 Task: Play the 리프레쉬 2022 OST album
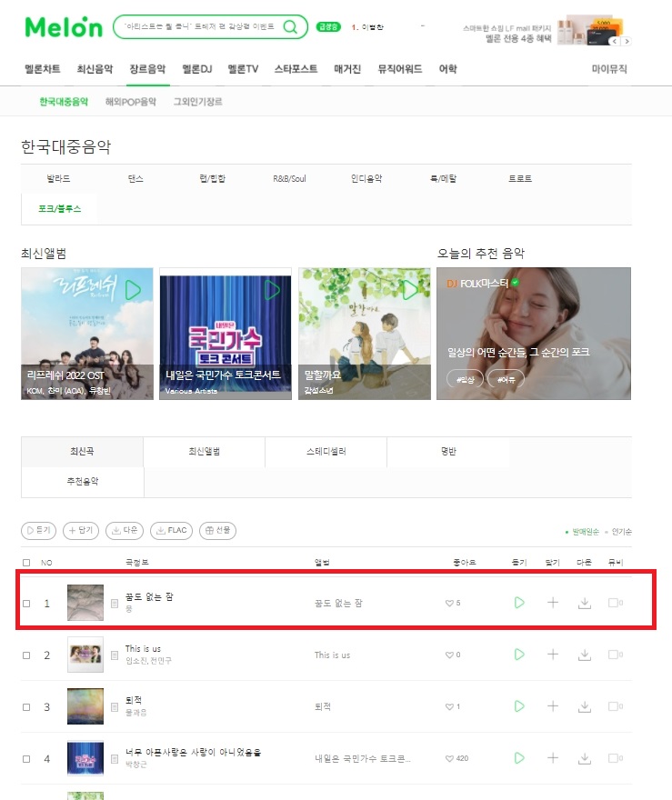click(x=133, y=290)
